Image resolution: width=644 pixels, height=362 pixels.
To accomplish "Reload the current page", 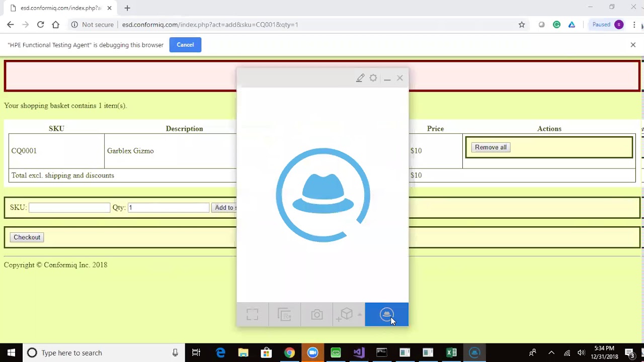I will (41, 25).
